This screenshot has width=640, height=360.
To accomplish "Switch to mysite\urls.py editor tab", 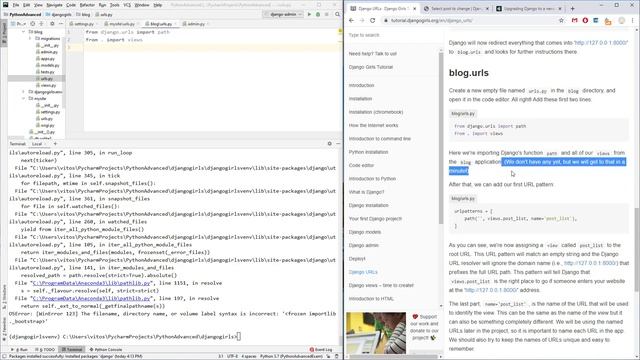I will tap(122, 24).
